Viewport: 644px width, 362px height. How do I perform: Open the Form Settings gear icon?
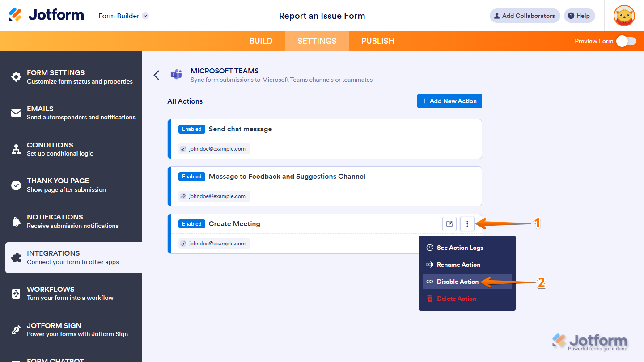[x=16, y=77]
